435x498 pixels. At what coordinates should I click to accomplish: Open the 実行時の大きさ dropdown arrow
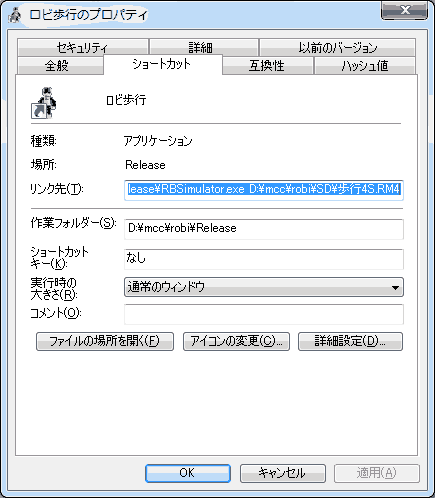[x=395, y=287]
